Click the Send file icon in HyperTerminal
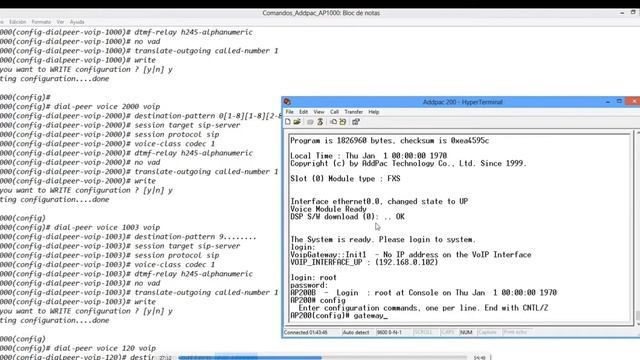 tap(333, 122)
